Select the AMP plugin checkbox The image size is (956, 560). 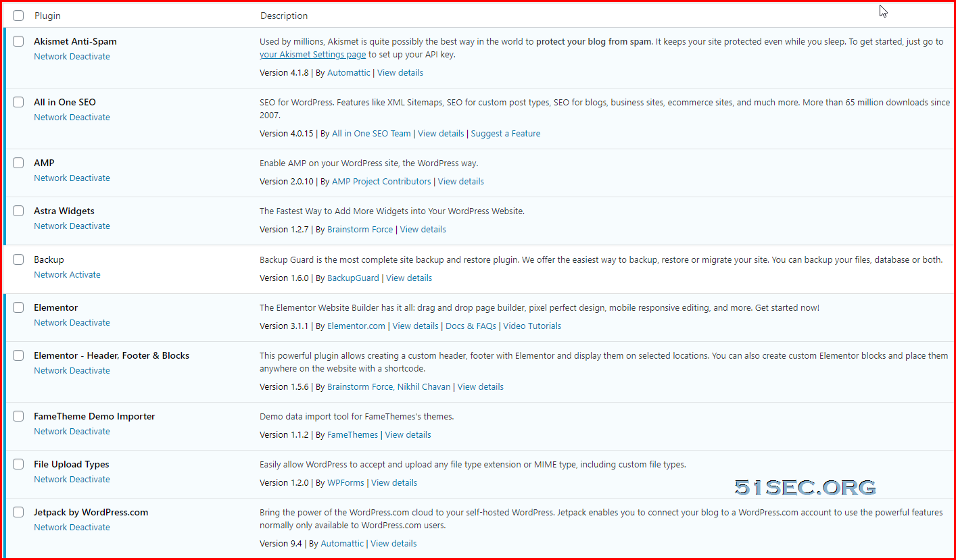[18, 163]
